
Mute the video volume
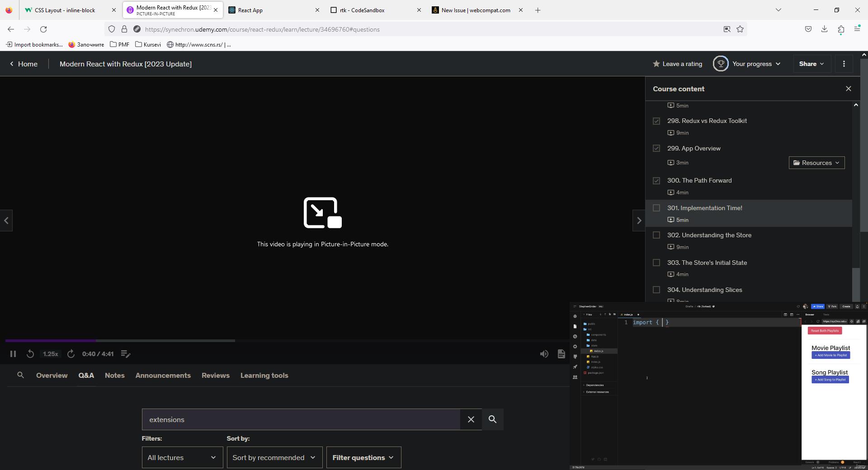tap(544, 354)
